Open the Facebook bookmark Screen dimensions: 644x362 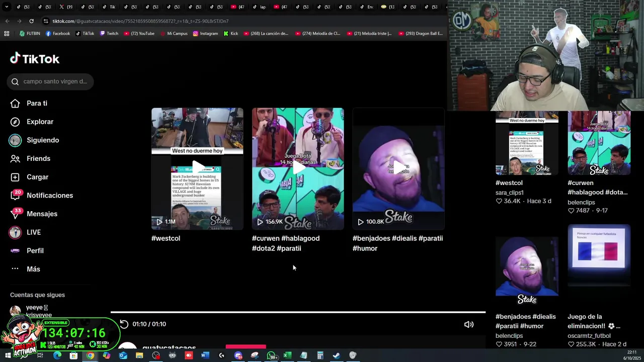pos(58,34)
